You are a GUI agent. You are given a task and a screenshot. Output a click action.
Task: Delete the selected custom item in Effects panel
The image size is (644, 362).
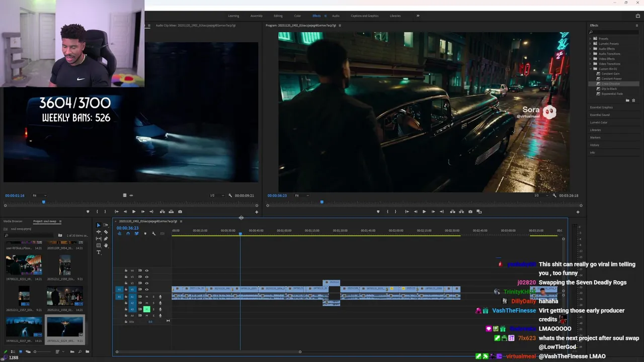pyautogui.click(x=633, y=101)
